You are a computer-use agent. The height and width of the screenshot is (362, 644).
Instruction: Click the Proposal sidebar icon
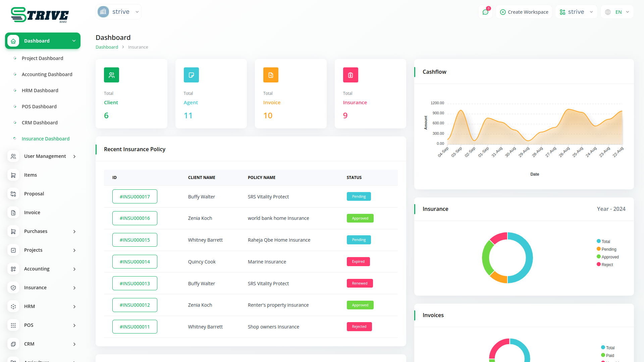tap(13, 194)
